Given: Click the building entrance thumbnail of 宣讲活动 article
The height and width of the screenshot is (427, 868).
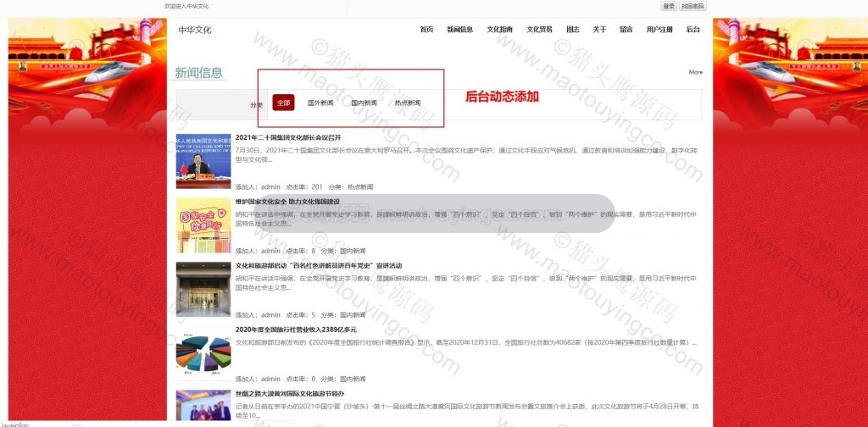Looking at the screenshot, I should pos(203,289).
